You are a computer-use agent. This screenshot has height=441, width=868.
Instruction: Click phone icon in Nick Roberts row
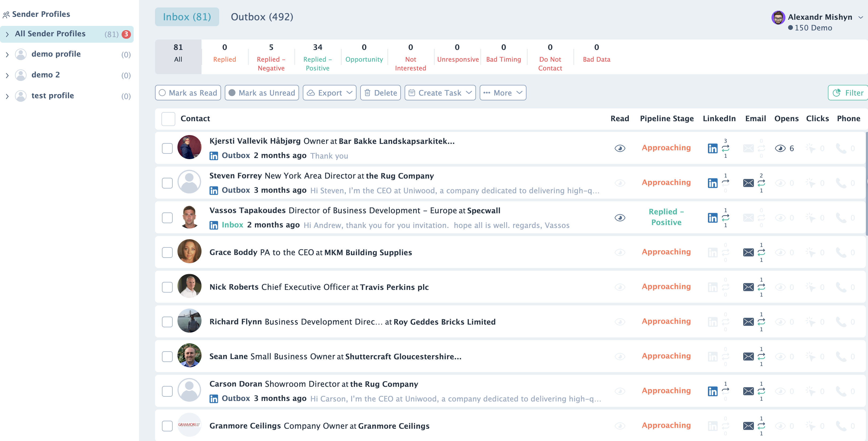pyautogui.click(x=841, y=287)
